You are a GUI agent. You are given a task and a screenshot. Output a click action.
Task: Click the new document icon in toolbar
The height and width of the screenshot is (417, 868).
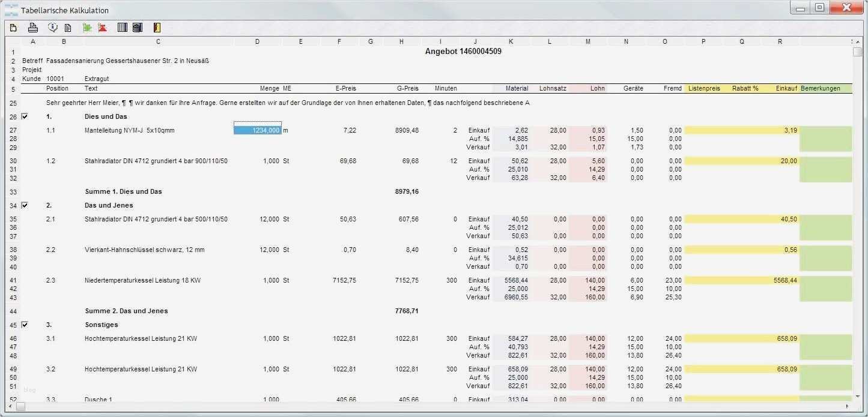(13, 27)
